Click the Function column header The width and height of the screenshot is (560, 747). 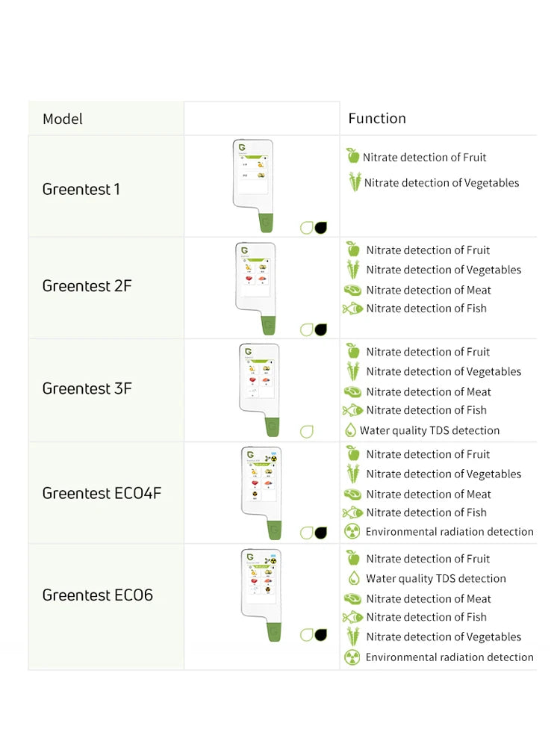pyautogui.click(x=377, y=118)
